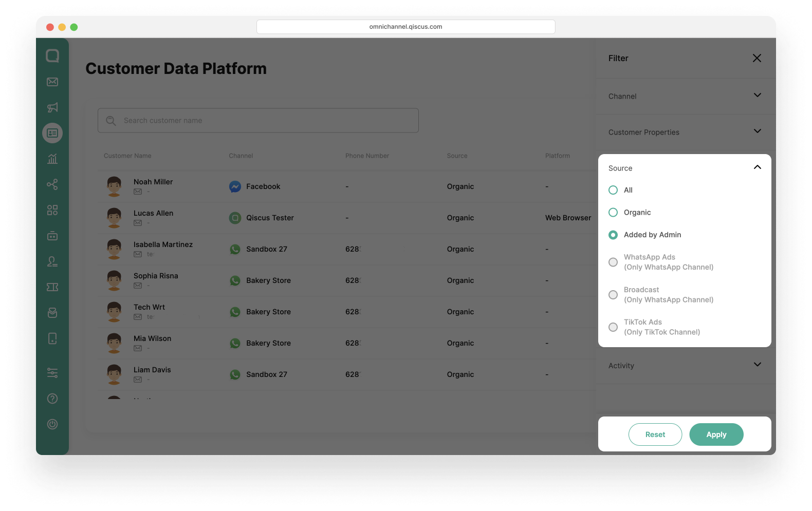Select the All source radio option

click(613, 190)
